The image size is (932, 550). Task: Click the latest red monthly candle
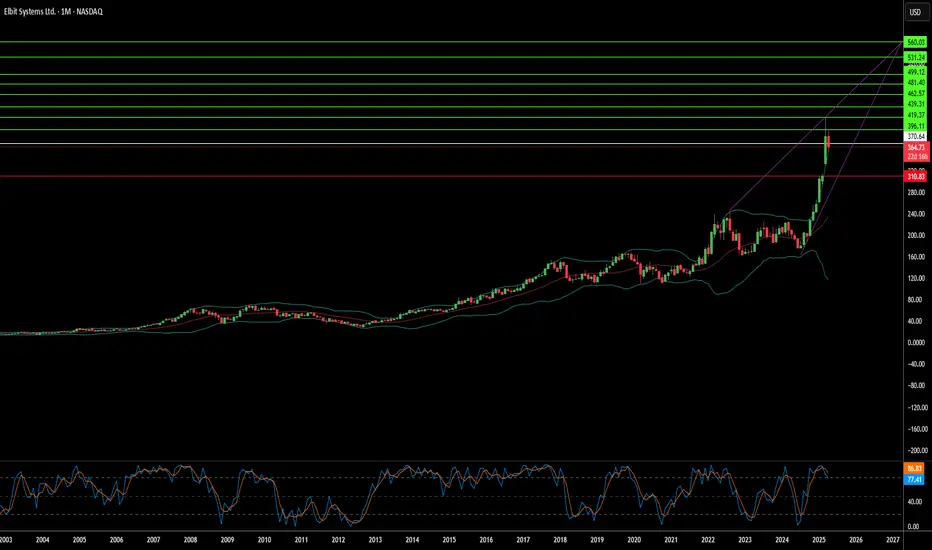pyautogui.click(x=829, y=142)
